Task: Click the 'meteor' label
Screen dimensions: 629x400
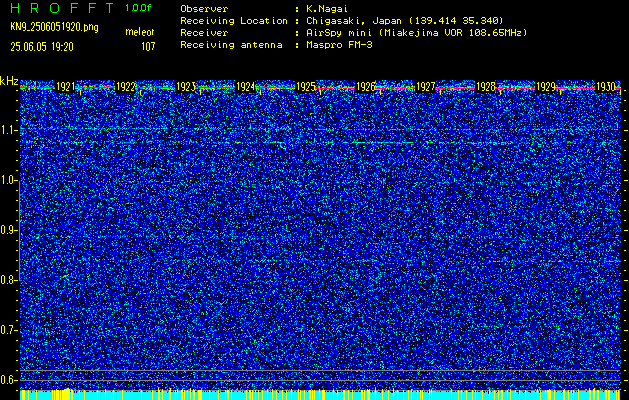Action: click(140, 32)
